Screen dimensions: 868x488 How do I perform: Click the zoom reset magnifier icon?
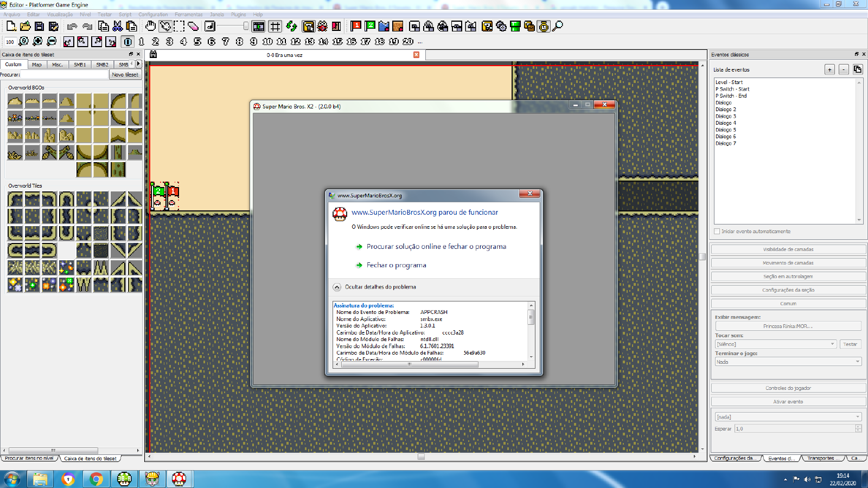pos(24,41)
